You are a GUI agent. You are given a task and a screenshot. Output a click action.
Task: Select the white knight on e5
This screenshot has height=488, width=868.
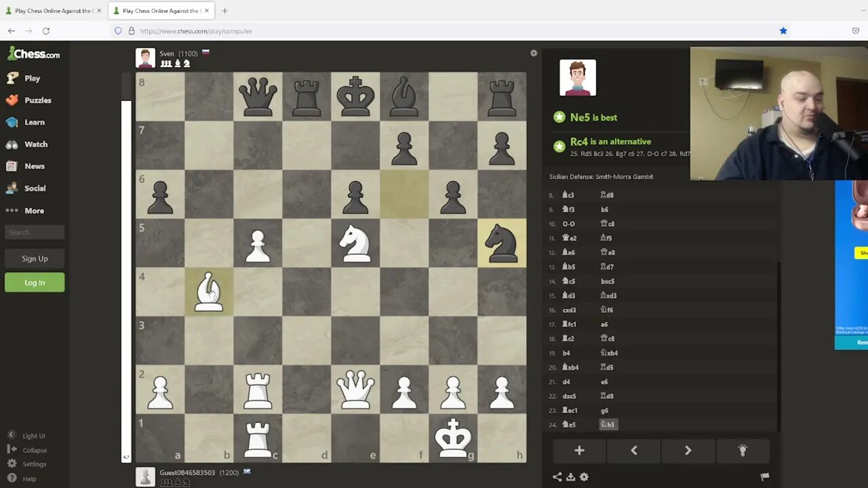[x=355, y=243]
